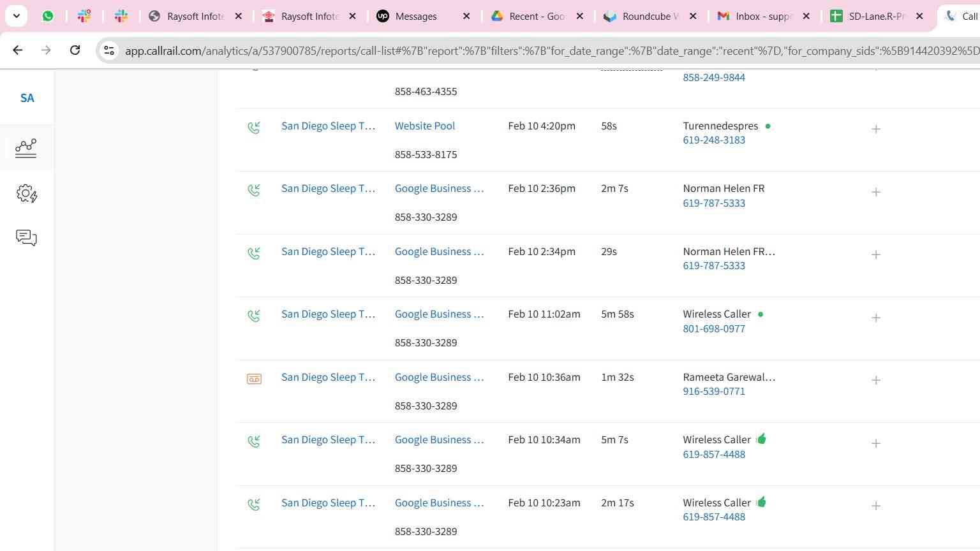Open caller number 858-249-9844

[714, 77]
